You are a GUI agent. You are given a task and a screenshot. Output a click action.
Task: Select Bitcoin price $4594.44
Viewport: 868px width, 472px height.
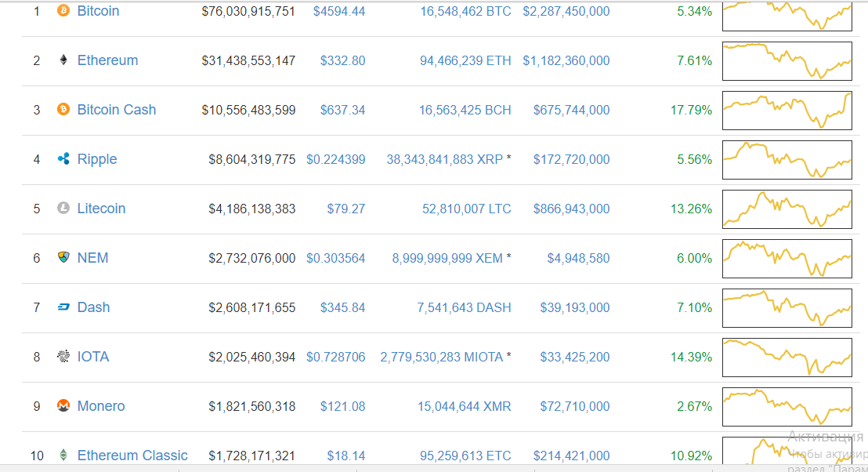click(338, 11)
